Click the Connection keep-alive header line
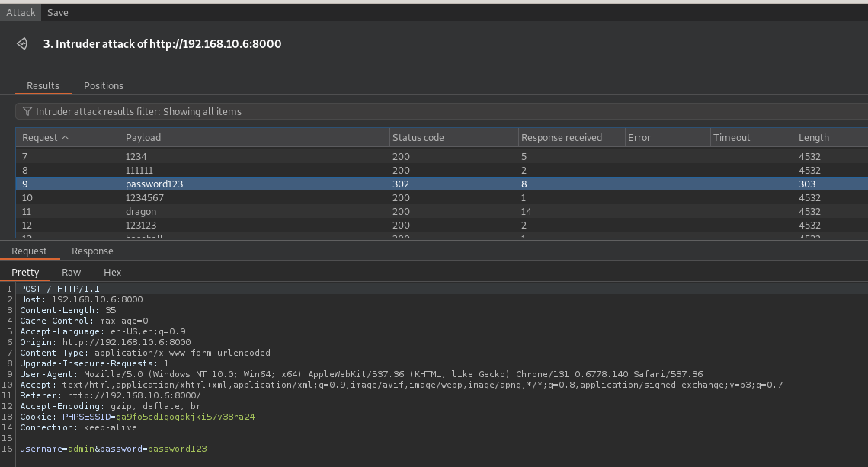Image resolution: width=868 pixels, height=467 pixels. pyautogui.click(x=78, y=427)
